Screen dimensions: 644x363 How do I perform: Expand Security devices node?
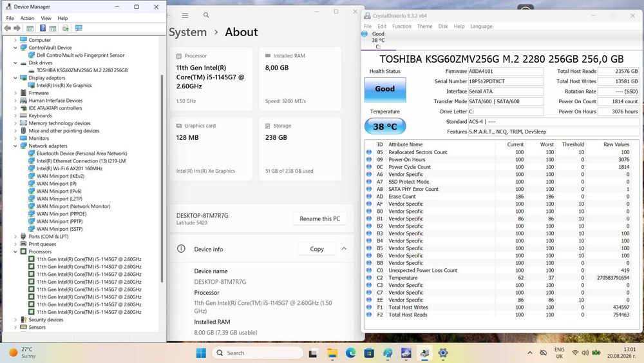tap(15, 319)
